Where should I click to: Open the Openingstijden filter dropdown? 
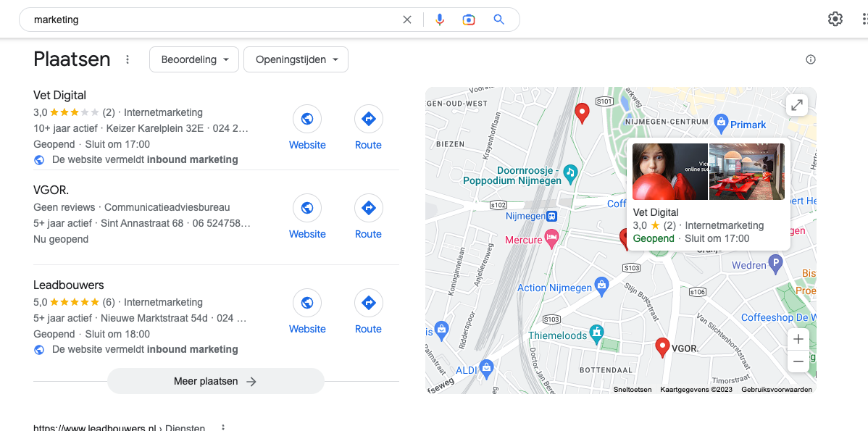[296, 59]
